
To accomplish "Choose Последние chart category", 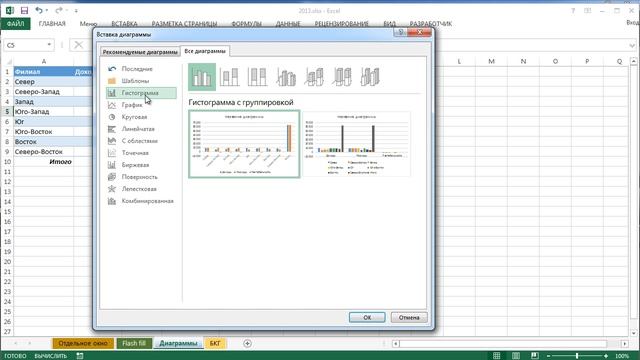I will pos(141,69).
